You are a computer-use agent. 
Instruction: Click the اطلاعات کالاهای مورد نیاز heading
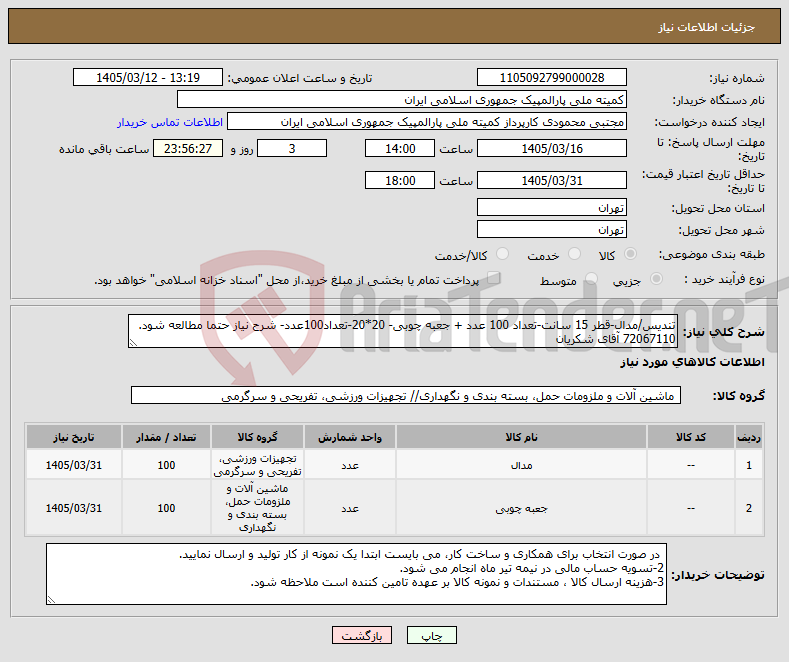click(692, 362)
